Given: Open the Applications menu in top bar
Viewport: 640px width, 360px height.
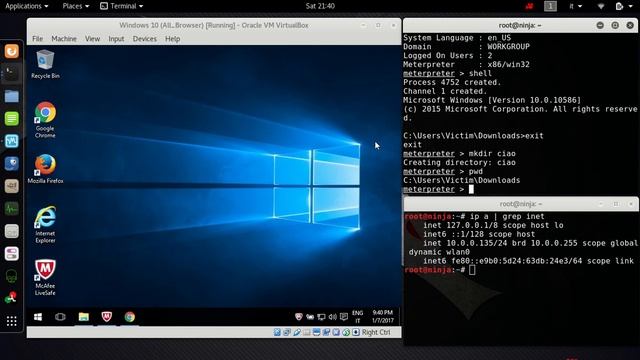Looking at the screenshot, I should tap(27, 6).
